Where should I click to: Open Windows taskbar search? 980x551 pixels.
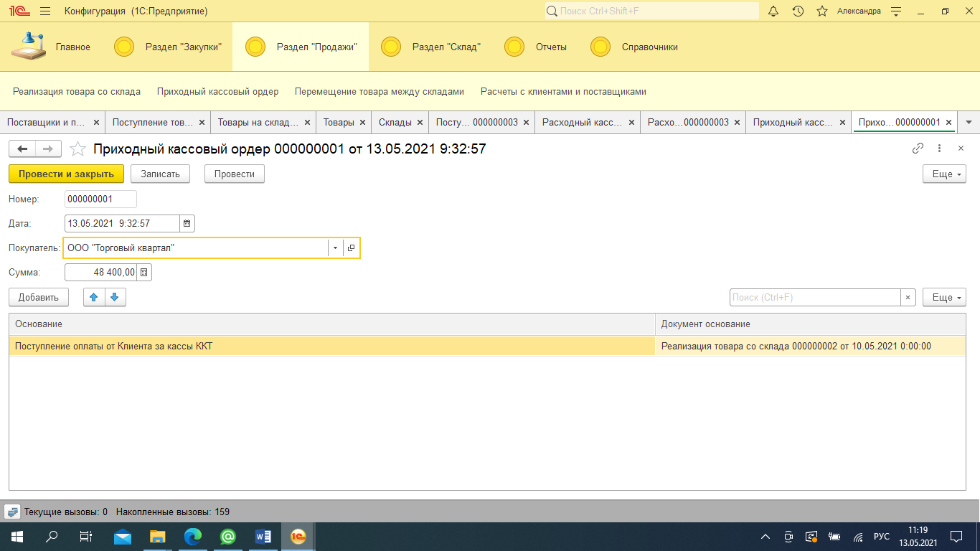point(52,536)
